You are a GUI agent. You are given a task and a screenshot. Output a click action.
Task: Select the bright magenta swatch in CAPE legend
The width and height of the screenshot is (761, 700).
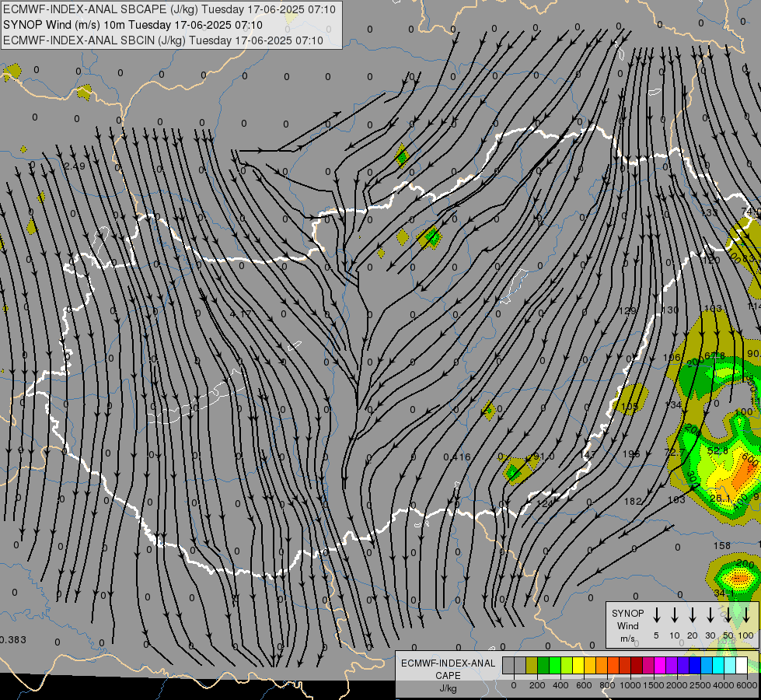(x=660, y=665)
